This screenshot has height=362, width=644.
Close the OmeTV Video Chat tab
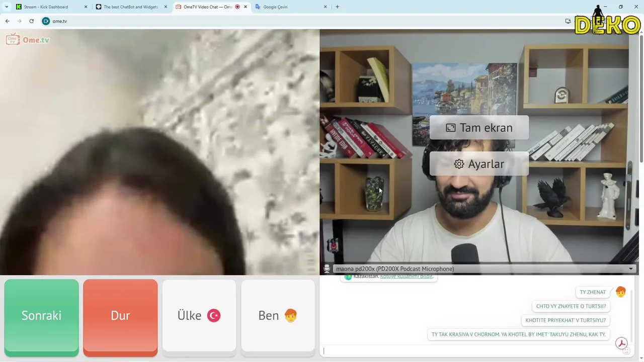[246, 7]
